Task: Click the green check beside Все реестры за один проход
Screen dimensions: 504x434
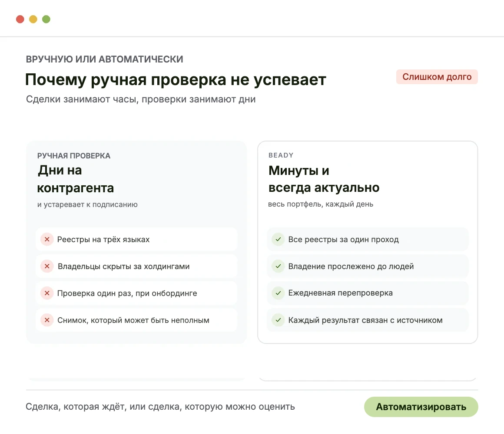Action: (278, 239)
